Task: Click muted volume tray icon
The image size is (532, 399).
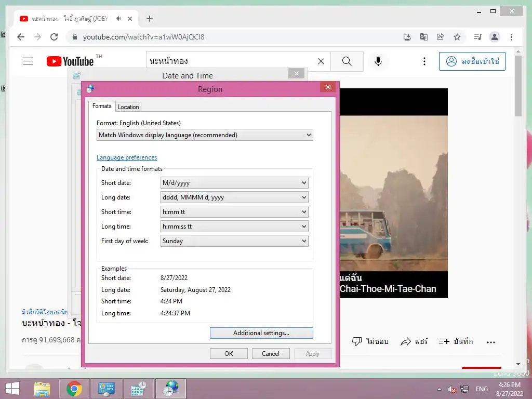Action: click(451, 389)
